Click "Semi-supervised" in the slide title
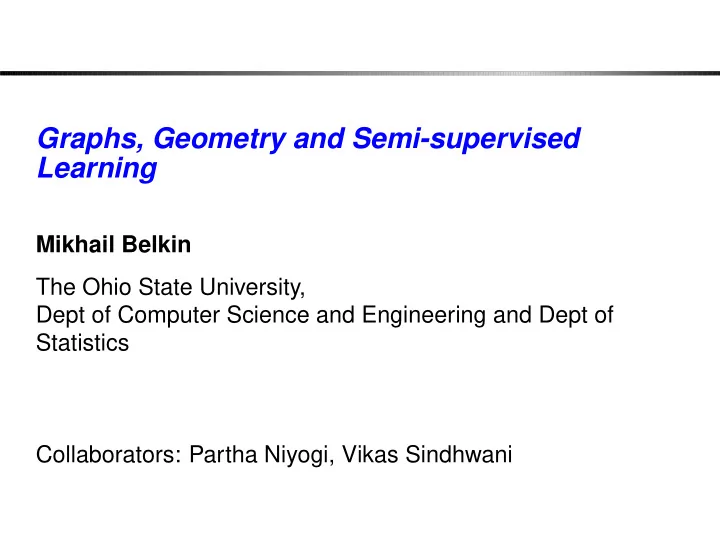Image resolution: width=720 pixels, height=560 pixels. (x=467, y=139)
